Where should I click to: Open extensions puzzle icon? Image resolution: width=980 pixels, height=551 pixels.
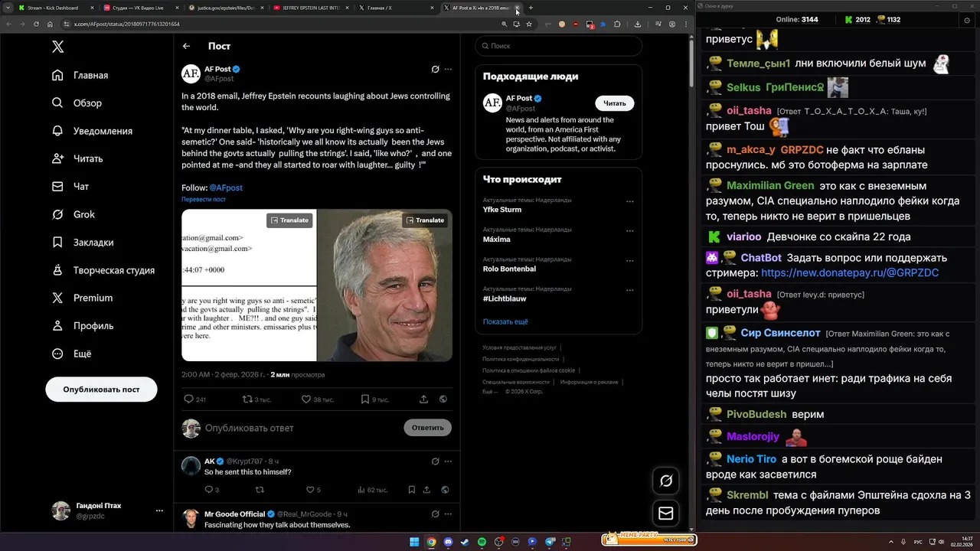click(x=617, y=24)
